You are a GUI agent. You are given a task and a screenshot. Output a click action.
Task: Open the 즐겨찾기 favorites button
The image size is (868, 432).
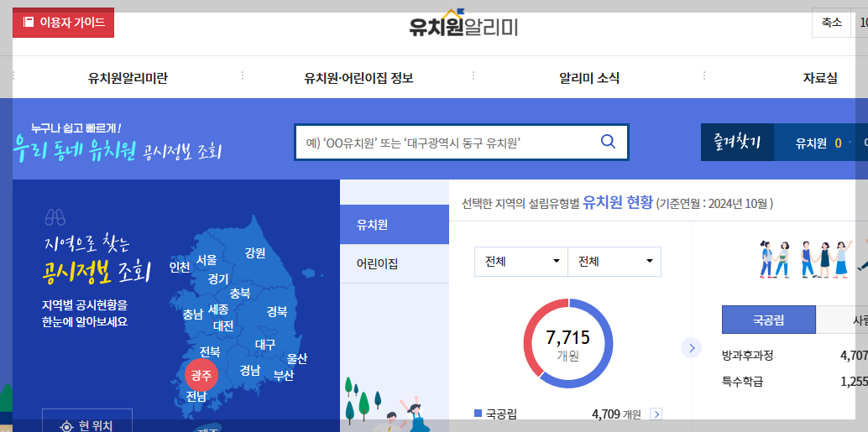(737, 142)
